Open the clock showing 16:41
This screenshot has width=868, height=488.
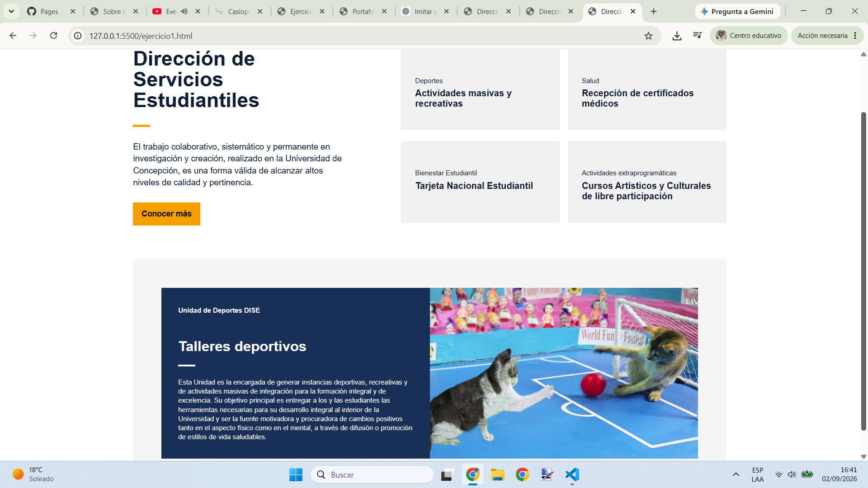tap(840, 474)
